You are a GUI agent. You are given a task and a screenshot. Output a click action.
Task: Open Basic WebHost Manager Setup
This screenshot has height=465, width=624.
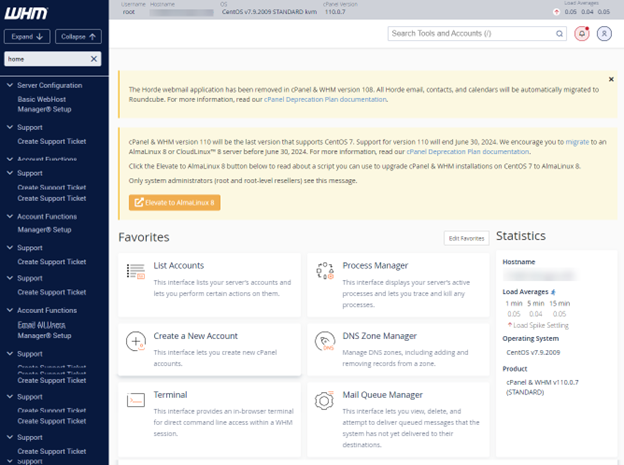point(48,104)
